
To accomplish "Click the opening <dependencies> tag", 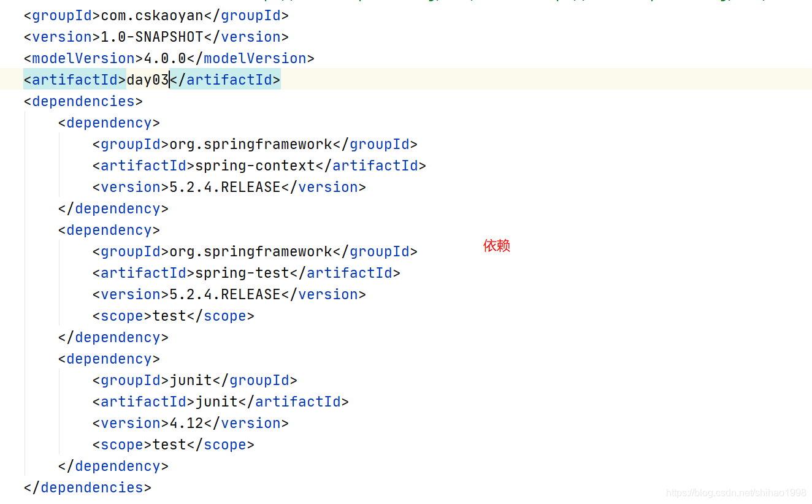I will (83, 101).
